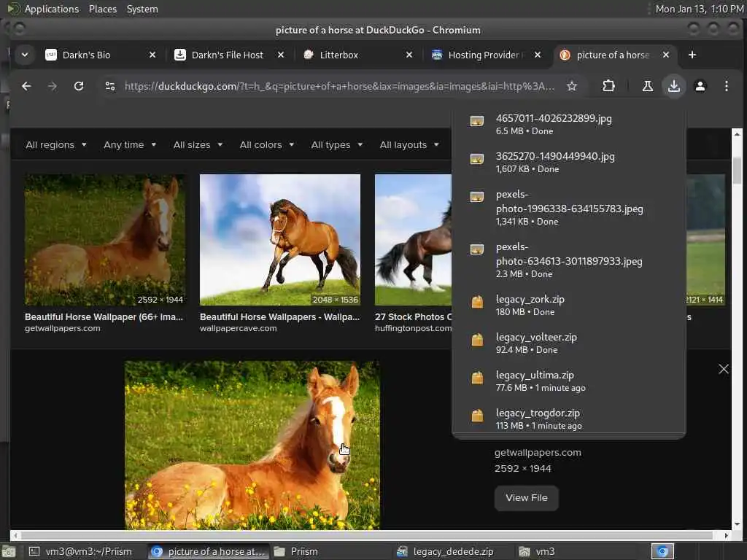Image resolution: width=747 pixels, height=560 pixels.
Task: Select running horse thumbnail 2048 × 1536
Action: (280, 239)
